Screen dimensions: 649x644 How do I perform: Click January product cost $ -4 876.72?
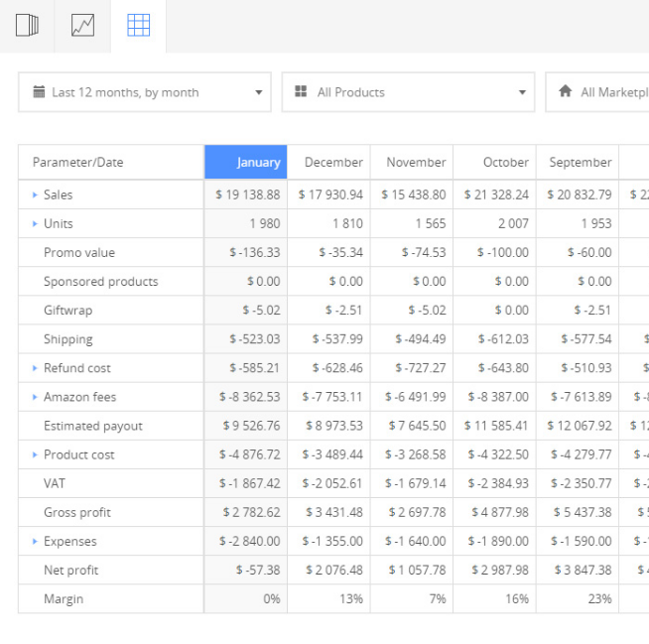tap(250, 454)
